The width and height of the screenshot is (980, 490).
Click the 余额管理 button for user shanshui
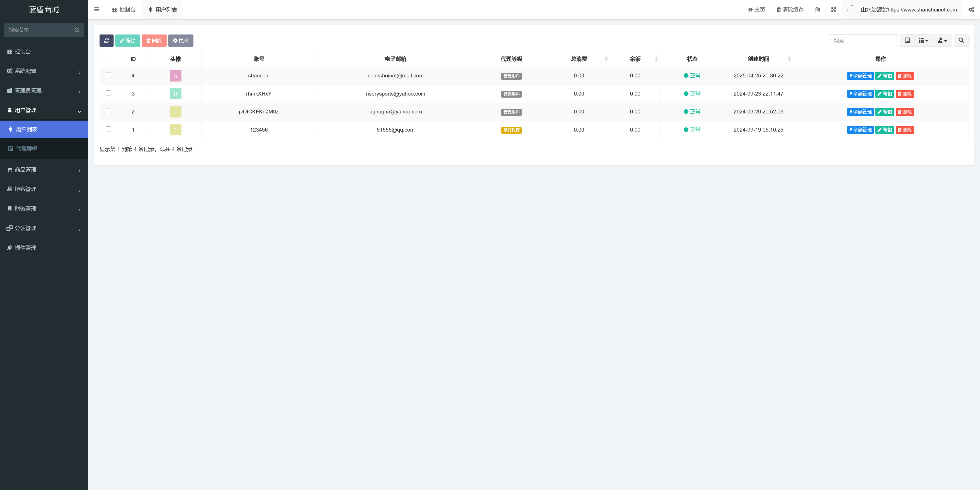[x=860, y=76]
